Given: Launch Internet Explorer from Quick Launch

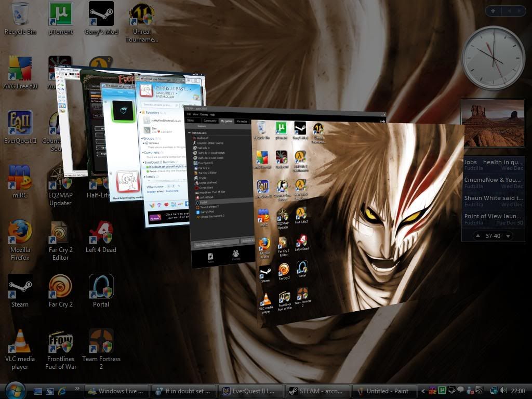Looking at the screenshot, I should coord(62,391).
